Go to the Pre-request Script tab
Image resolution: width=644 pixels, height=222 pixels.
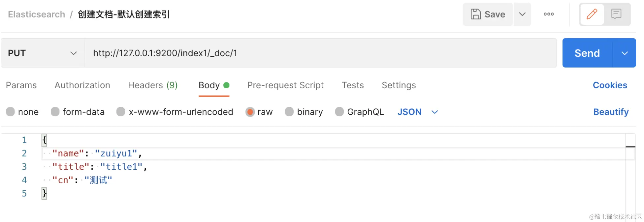point(285,85)
